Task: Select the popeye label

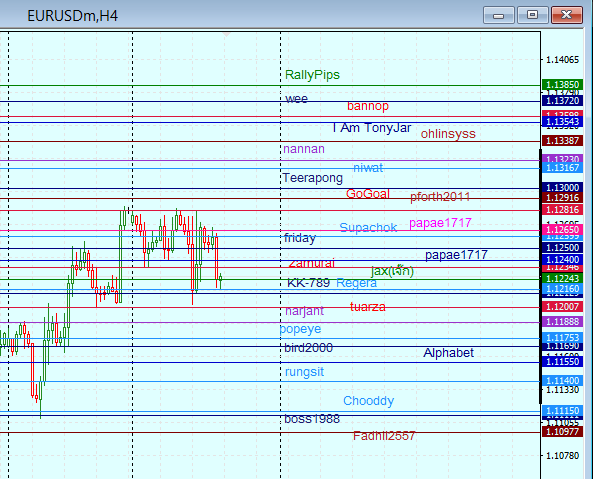Action: click(300, 329)
